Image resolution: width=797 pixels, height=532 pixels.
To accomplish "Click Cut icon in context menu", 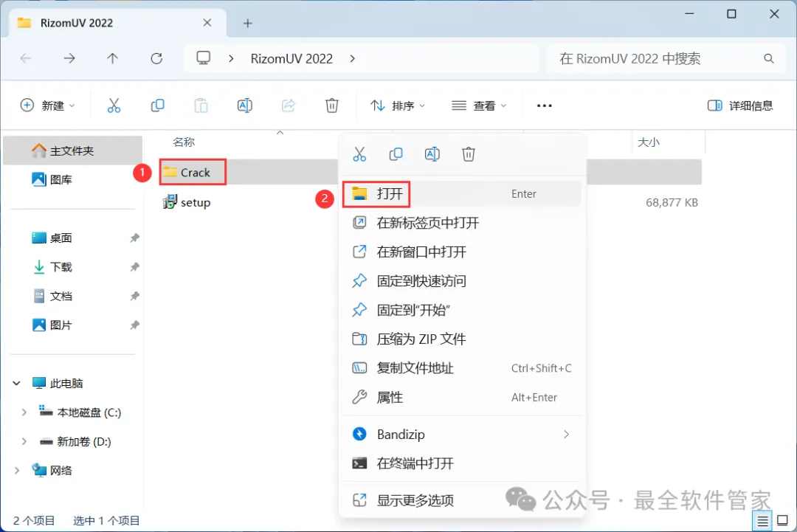I will pyautogui.click(x=359, y=154).
